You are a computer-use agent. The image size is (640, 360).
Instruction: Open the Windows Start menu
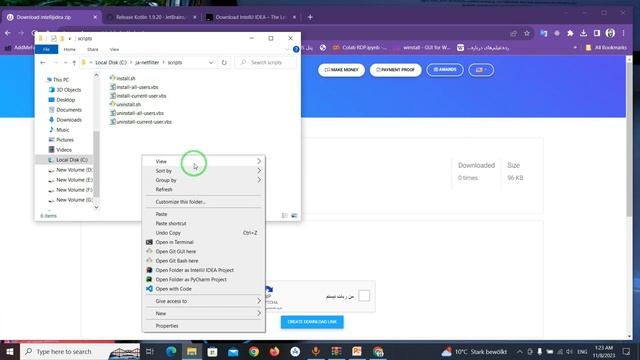pyautogui.click(x=9, y=351)
